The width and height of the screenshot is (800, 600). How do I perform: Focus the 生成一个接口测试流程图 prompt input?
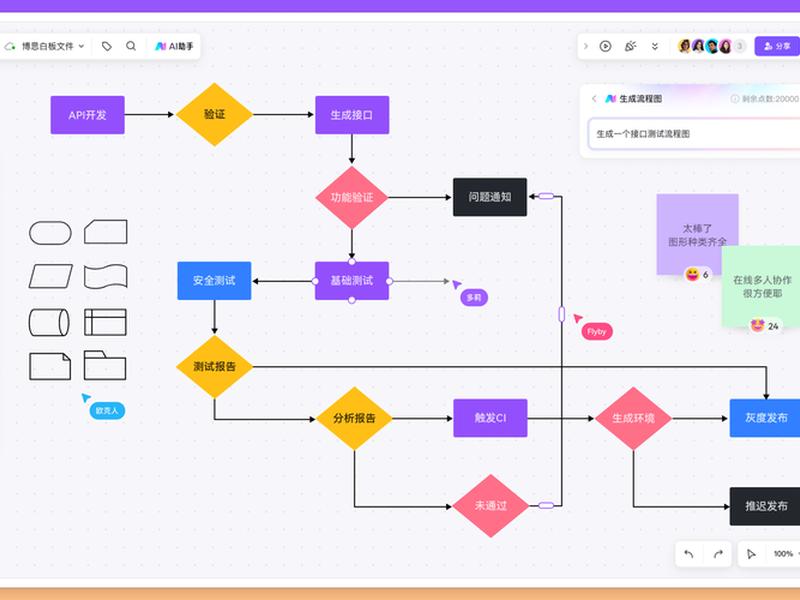(x=694, y=134)
